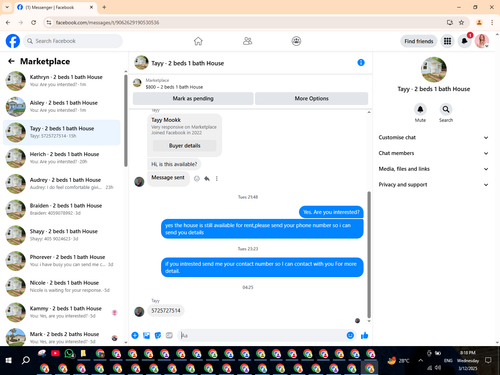Open Braiden conversation

point(62,209)
